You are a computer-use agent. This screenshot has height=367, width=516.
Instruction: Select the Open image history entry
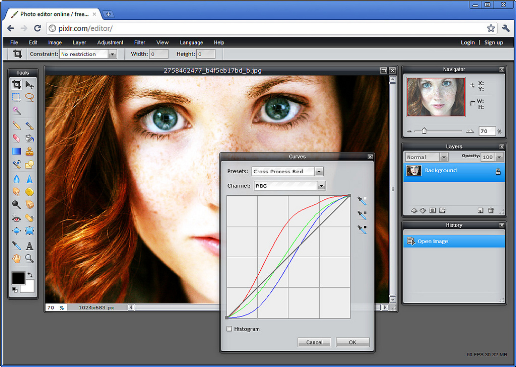pyautogui.click(x=454, y=241)
